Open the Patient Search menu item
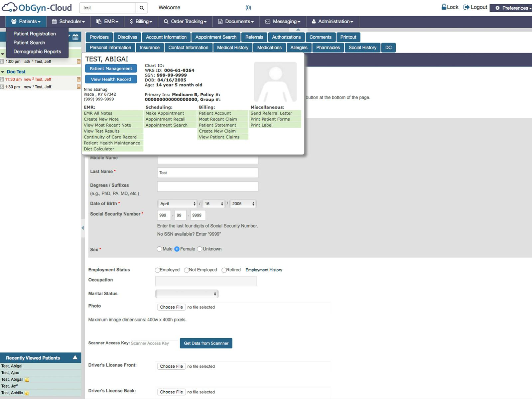Viewport: 532px width, 399px height. tap(29, 43)
